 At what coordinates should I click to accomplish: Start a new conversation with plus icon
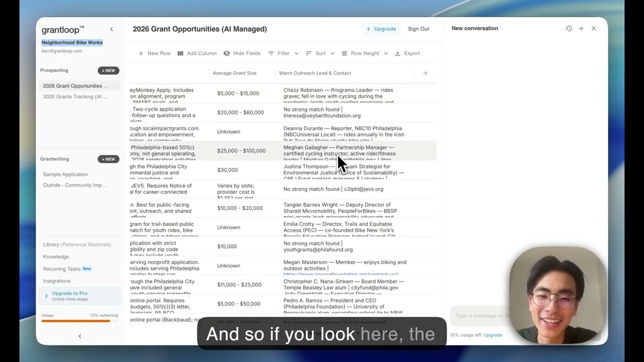pyautogui.click(x=581, y=29)
